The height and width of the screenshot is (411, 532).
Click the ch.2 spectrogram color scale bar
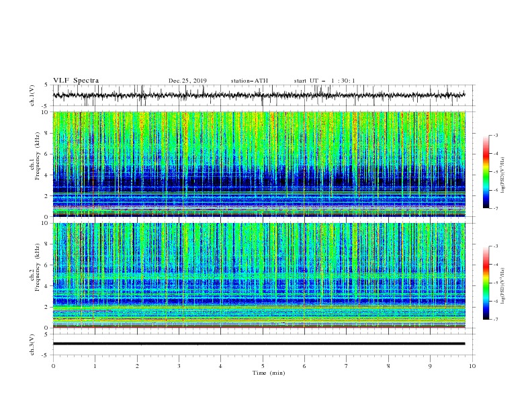click(x=486, y=283)
